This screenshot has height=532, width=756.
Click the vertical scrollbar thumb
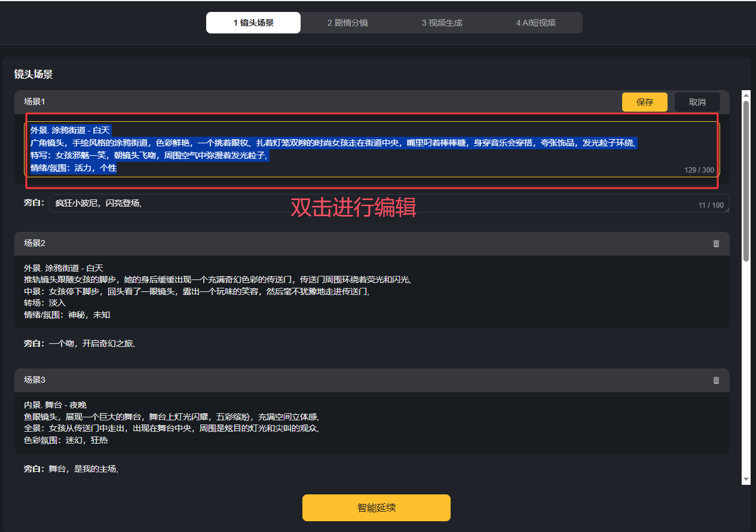click(746, 181)
